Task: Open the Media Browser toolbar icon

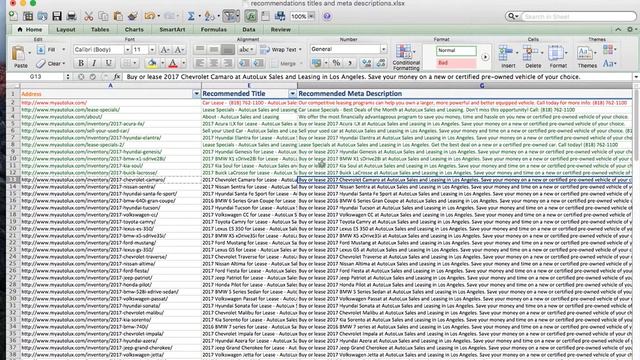Action: click(280, 16)
